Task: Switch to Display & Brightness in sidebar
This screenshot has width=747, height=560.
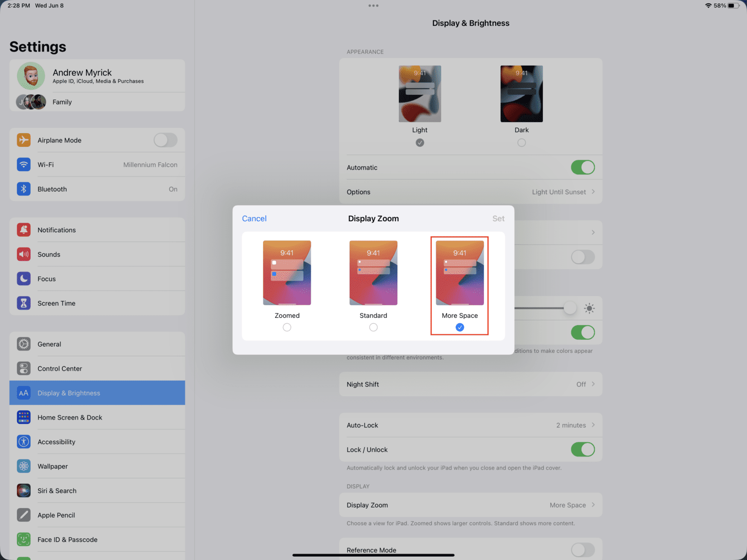Action: click(x=69, y=393)
